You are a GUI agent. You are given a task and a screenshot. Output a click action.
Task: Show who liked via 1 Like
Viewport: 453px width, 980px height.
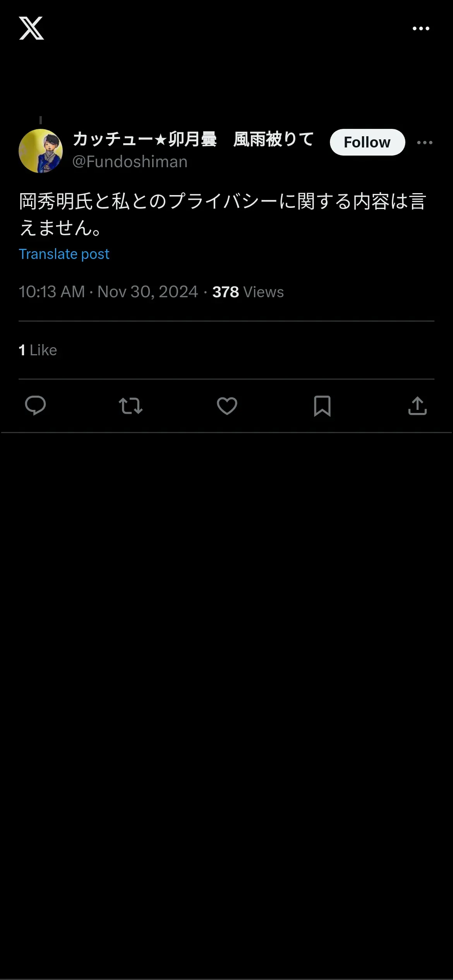click(x=38, y=350)
